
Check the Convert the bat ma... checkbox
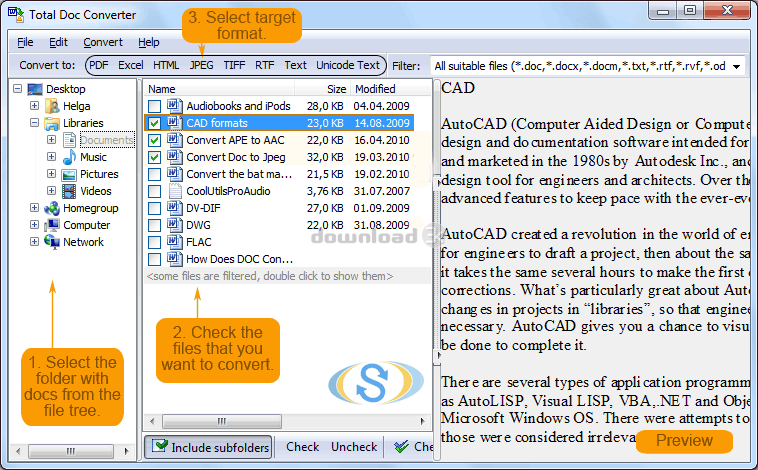155,174
